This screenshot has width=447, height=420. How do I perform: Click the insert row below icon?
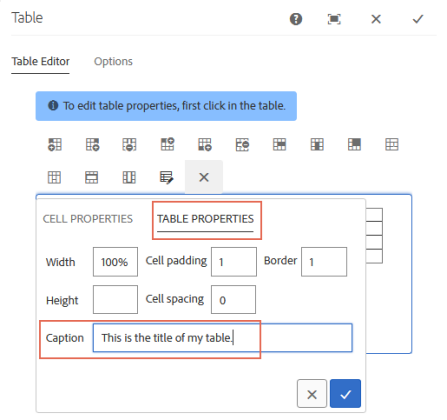click(205, 145)
